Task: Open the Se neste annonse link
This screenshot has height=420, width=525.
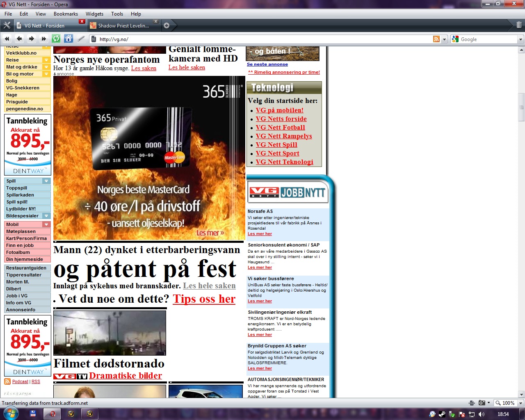Action: 267,64
